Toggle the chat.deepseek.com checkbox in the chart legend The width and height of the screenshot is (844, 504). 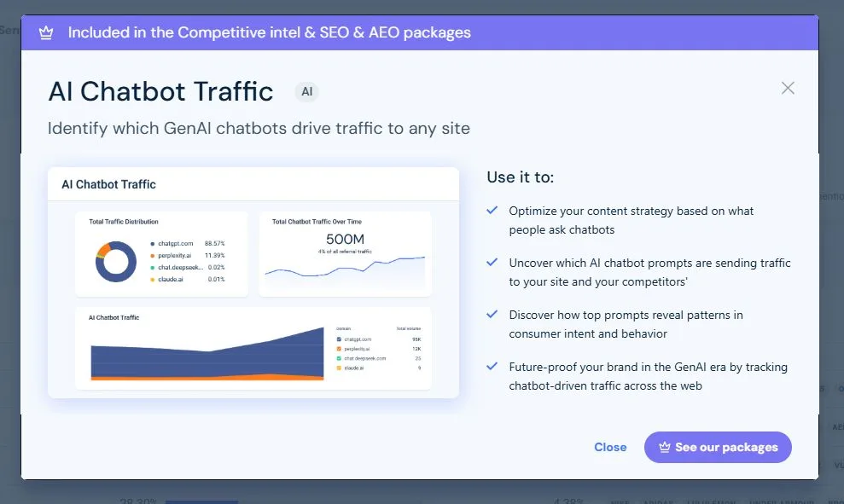[x=339, y=358]
